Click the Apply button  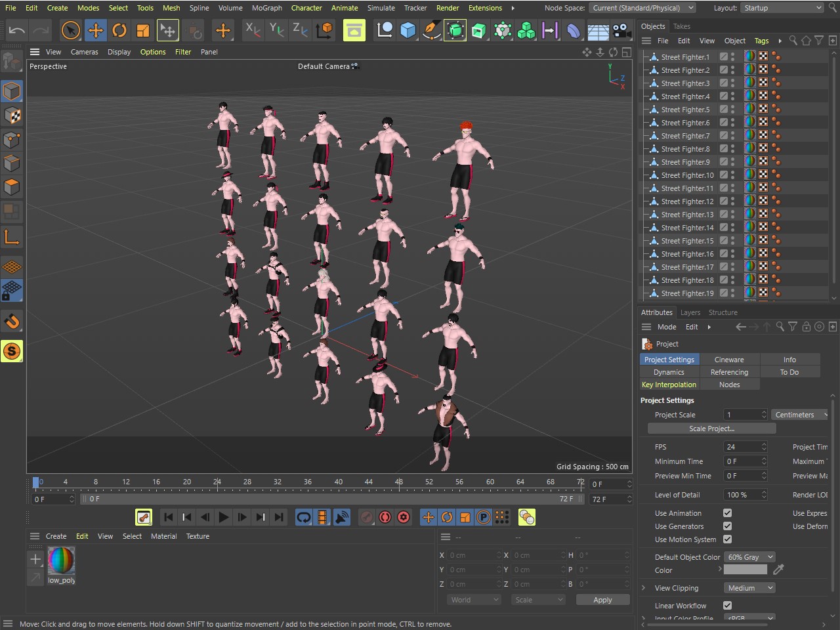602,600
